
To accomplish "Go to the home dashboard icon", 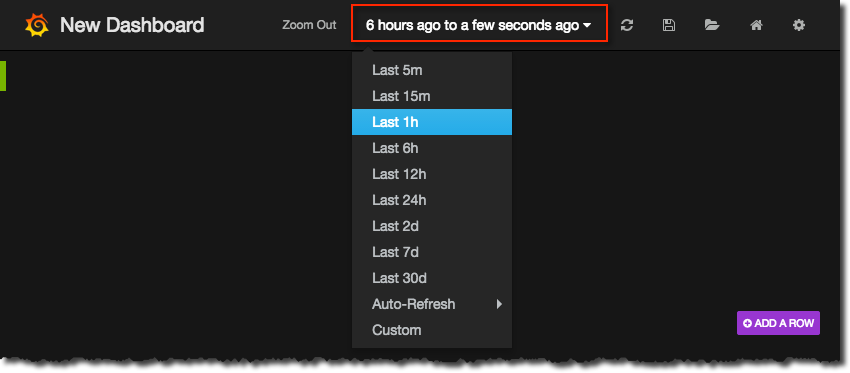I will point(756,25).
